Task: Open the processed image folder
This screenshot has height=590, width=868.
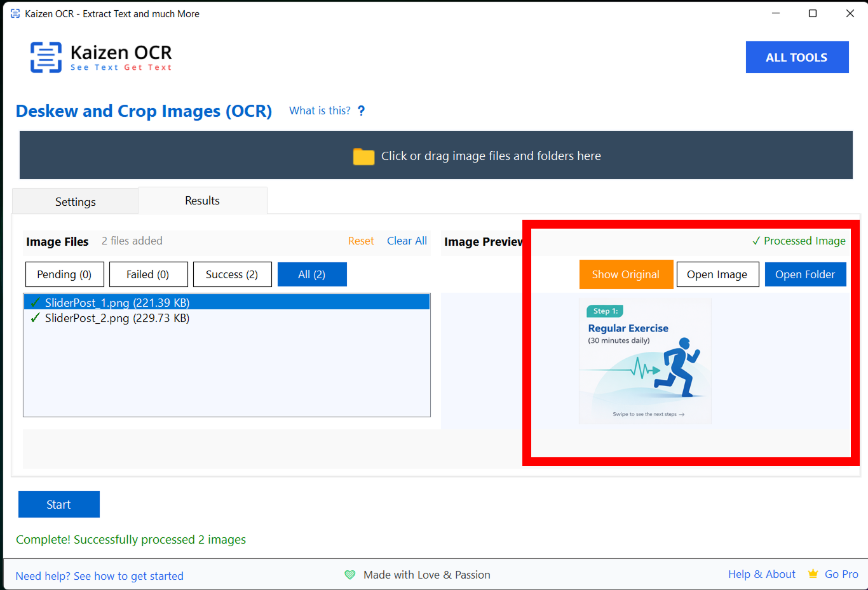Action: (804, 274)
